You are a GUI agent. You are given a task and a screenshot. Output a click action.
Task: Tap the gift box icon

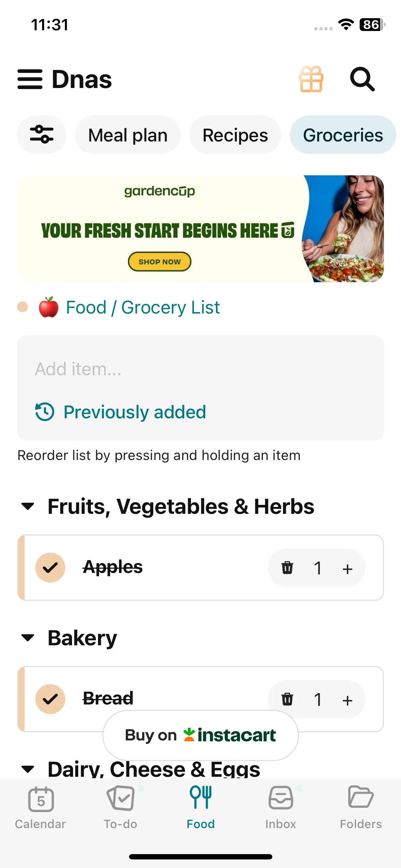pyautogui.click(x=311, y=79)
